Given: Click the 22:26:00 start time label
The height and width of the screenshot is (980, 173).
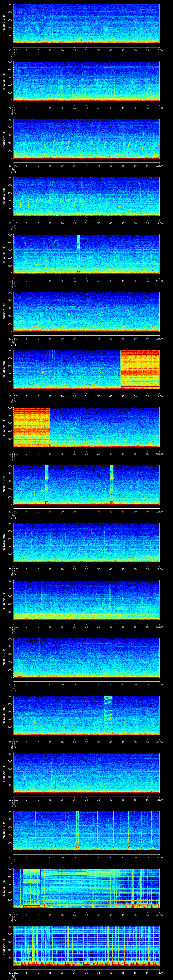Looking at the screenshot, I should [13, 569].
